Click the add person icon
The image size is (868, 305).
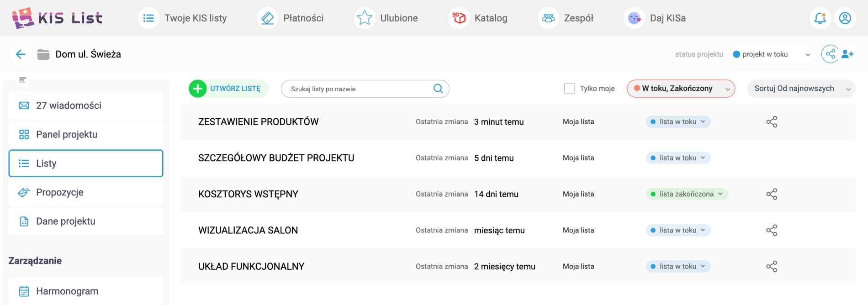click(847, 54)
